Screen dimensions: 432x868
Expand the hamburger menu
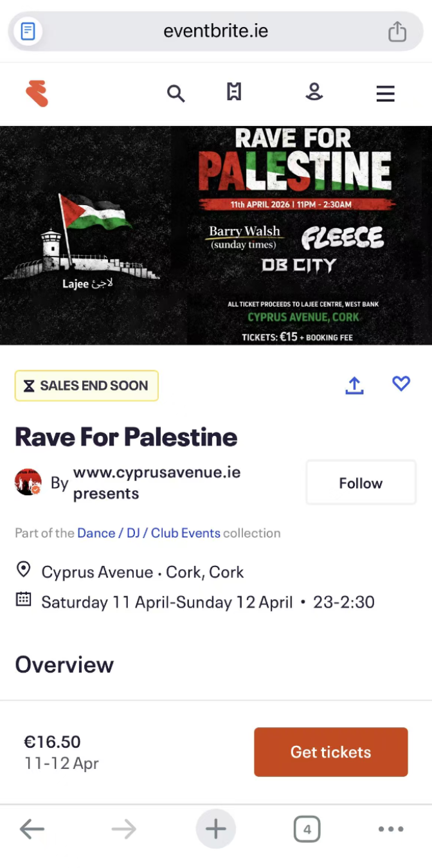coord(385,94)
